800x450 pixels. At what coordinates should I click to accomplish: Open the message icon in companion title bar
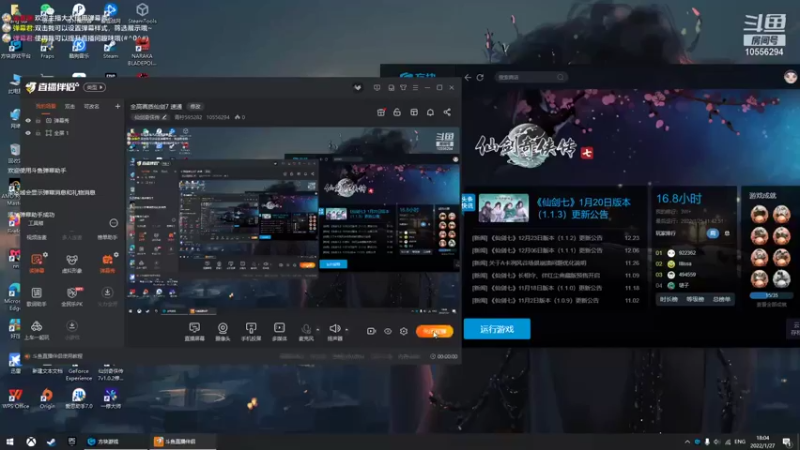pos(377,88)
